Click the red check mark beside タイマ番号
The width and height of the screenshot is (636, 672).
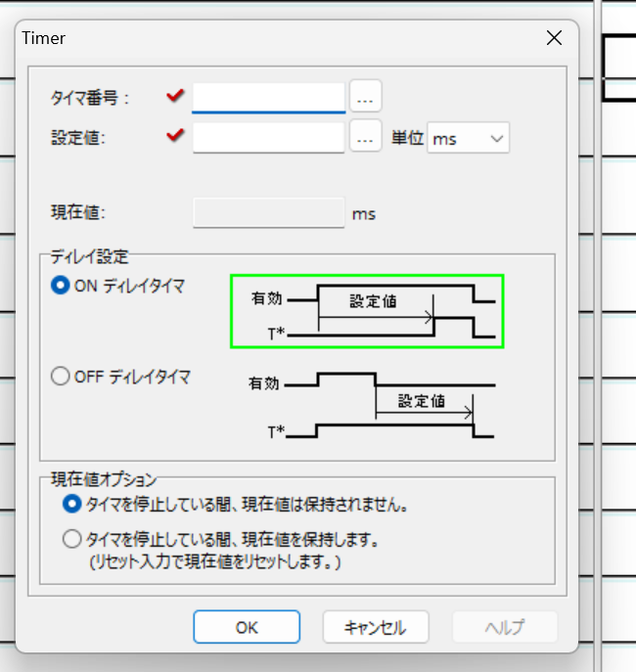[x=175, y=96]
